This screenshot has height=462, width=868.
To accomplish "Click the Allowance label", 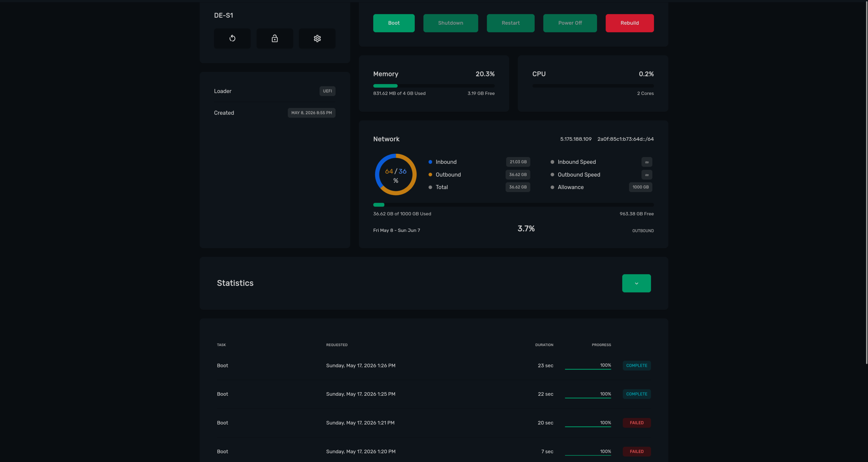I will click(571, 187).
